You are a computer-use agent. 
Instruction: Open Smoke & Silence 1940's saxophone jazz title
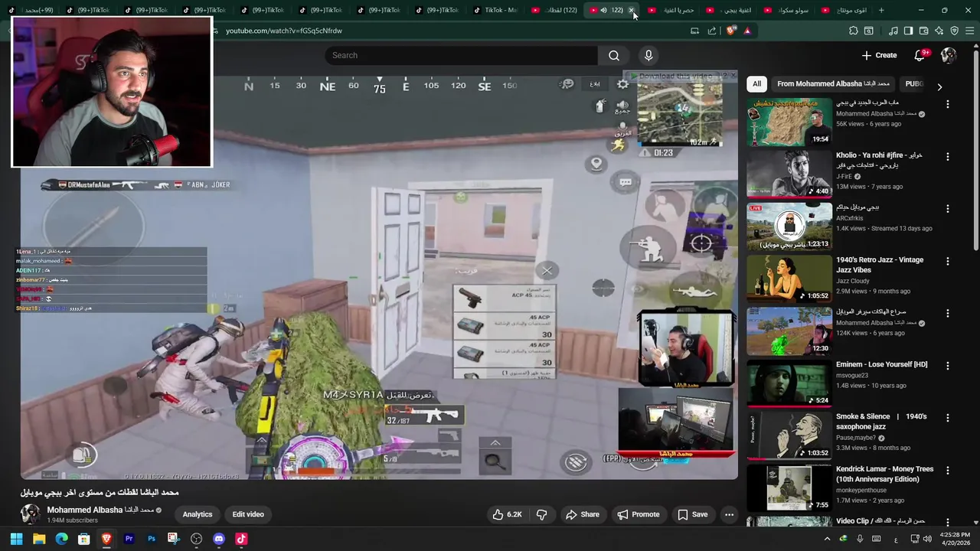click(881, 421)
